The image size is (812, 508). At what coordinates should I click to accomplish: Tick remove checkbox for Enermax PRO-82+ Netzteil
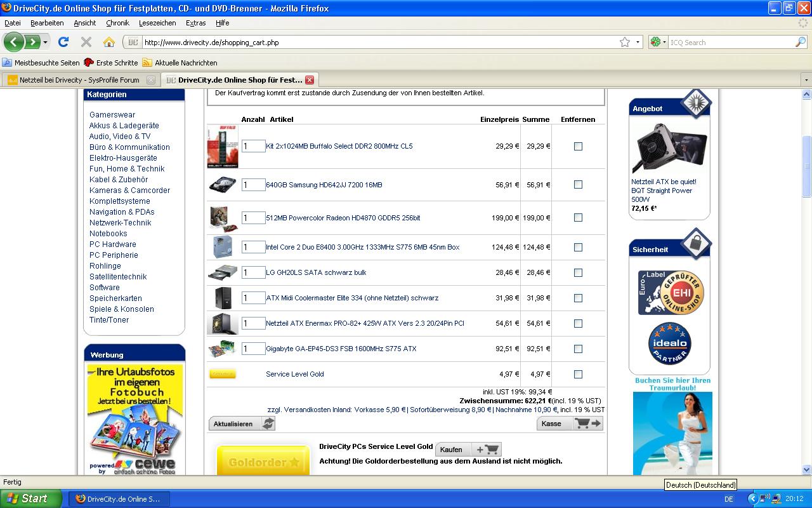point(578,323)
